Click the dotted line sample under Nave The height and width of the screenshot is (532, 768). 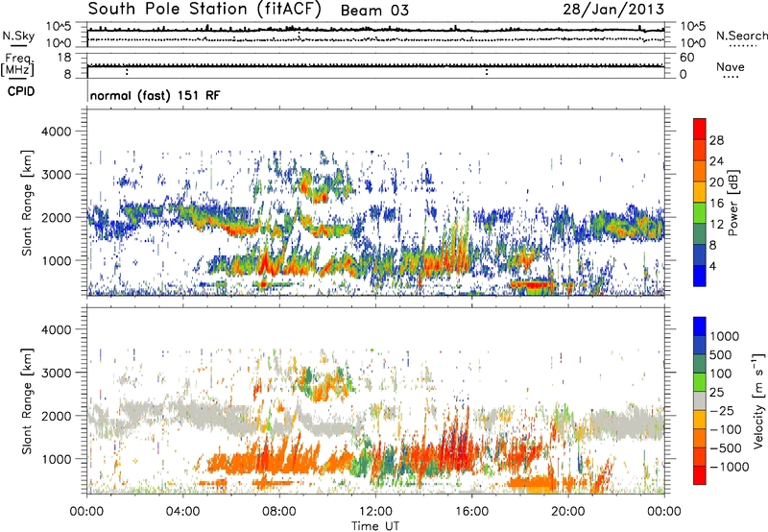[x=732, y=77]
